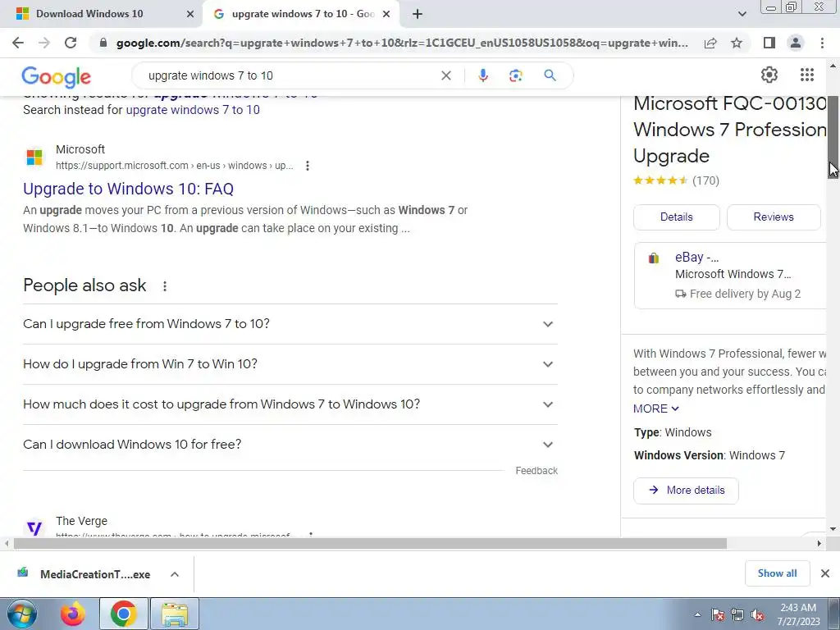Click the padlock site info icon
Screen dimensions: 840x630
(x=103, y=43)
